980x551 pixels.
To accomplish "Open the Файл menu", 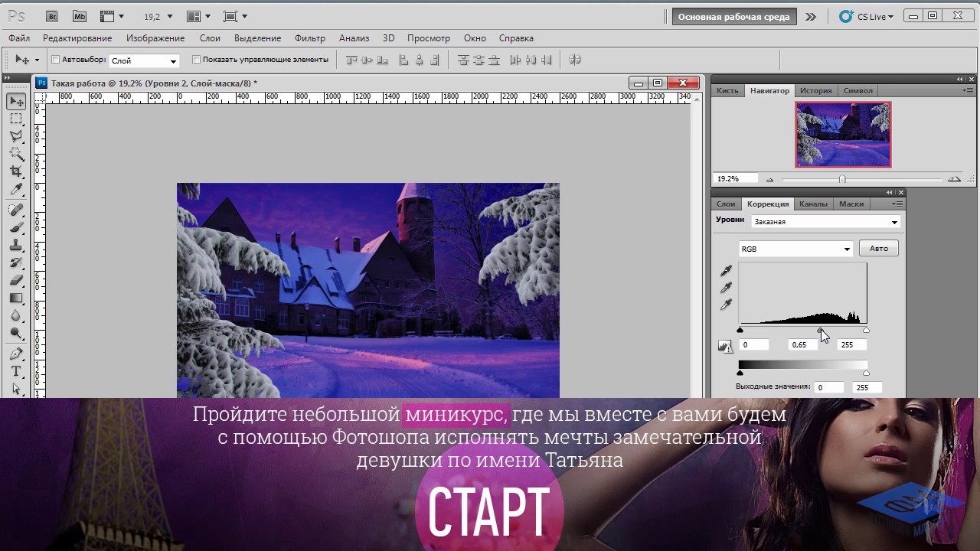I will [x=19, y=38].
